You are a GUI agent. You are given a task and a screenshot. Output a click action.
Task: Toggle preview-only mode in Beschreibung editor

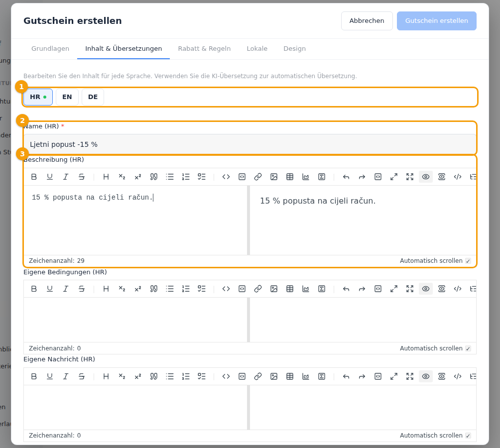click(442, 177)
